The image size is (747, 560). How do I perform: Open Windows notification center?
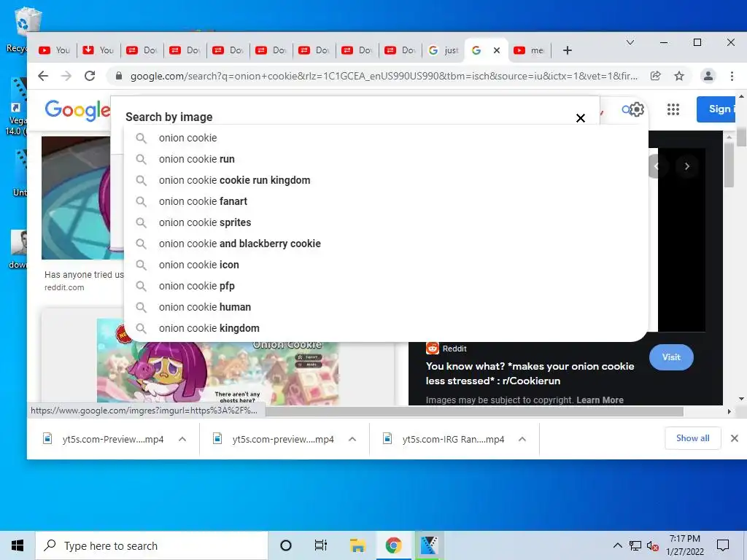pos(723,545)
